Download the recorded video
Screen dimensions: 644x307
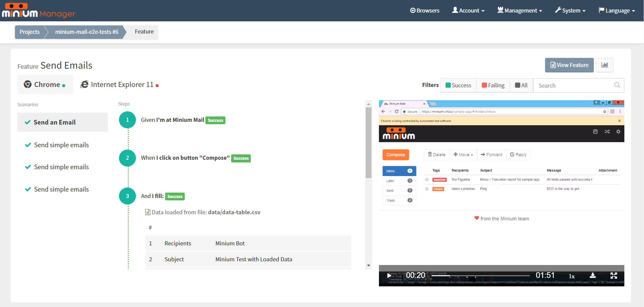tap(593, 276)
